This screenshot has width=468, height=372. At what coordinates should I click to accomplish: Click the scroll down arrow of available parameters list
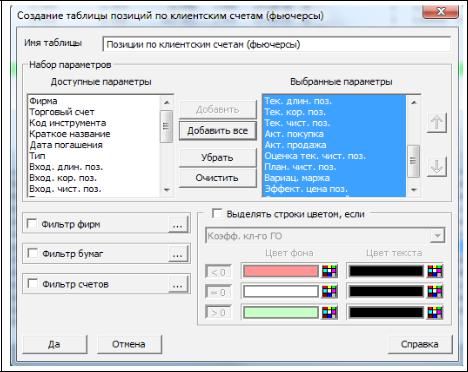point(167,190)
